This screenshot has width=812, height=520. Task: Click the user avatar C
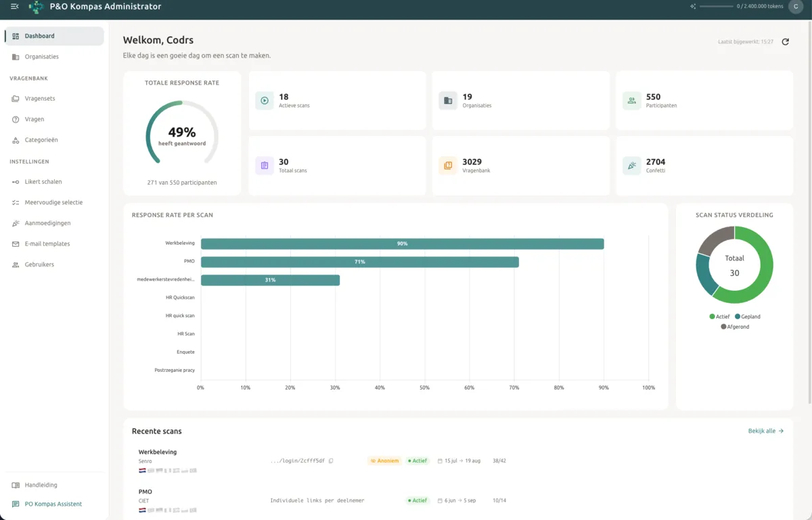(x=795, y=6)
